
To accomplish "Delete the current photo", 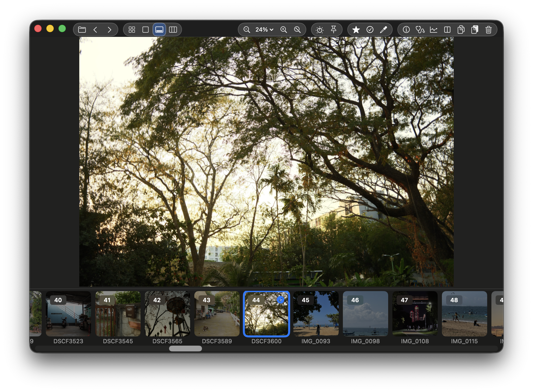I will tap(488, 30).
